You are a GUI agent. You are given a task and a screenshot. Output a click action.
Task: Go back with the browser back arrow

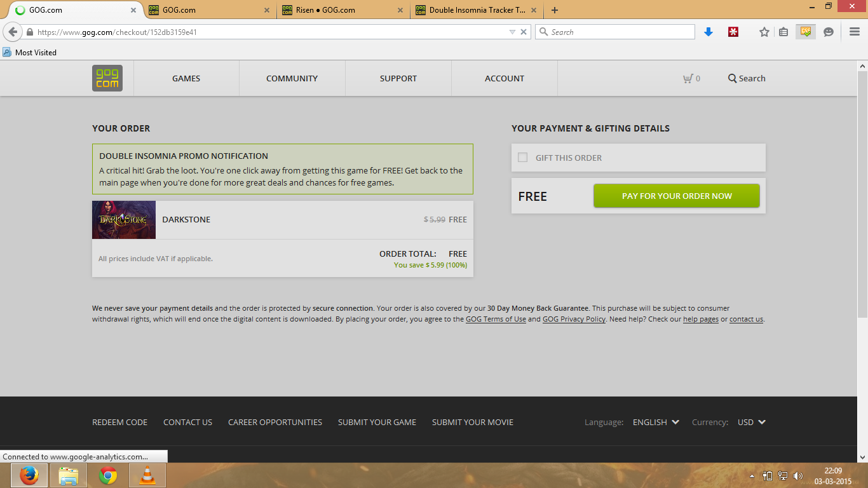[x=13, y=32]
